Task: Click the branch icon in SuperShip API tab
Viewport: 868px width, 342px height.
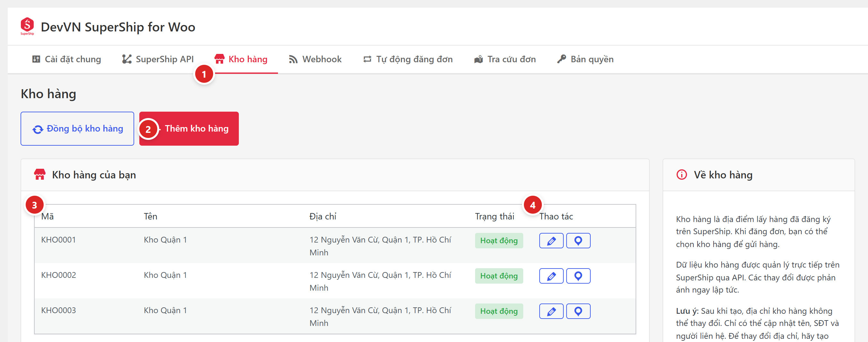Action: tap(127, 59)
